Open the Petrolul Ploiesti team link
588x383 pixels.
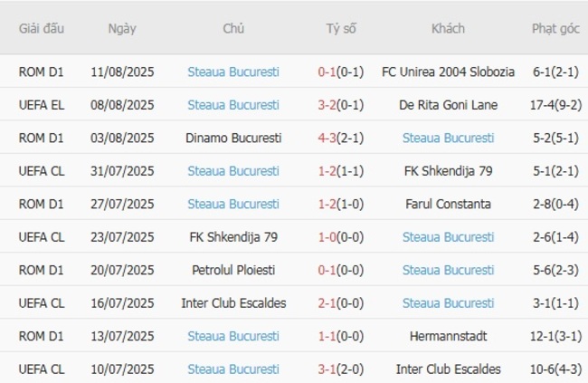pos(233,270)
